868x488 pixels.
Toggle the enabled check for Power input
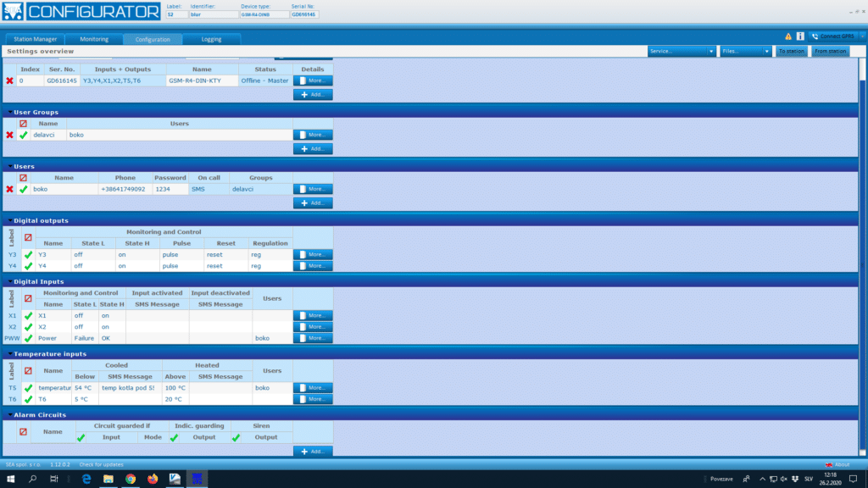coord(28,338)
